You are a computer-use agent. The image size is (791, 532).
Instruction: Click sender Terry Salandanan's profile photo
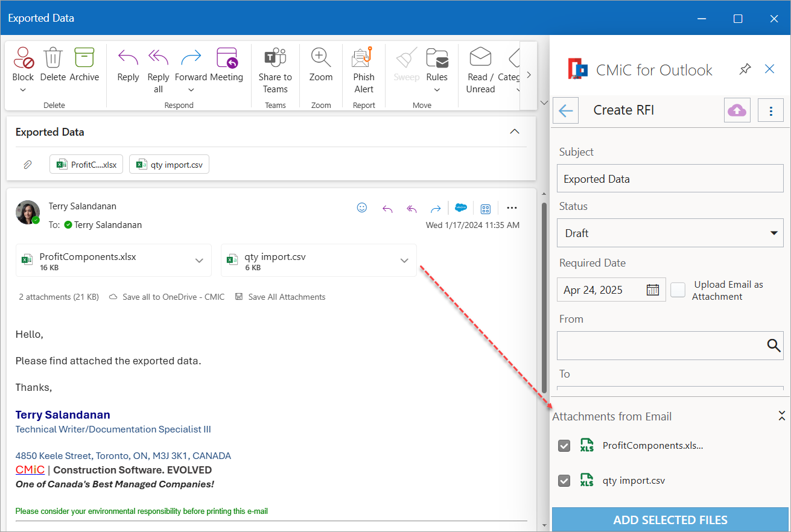click(28, 212)
